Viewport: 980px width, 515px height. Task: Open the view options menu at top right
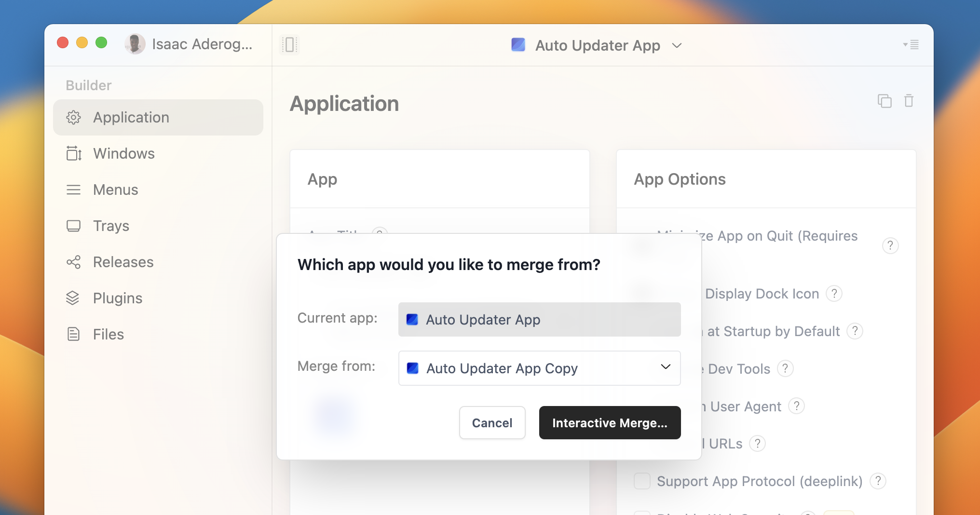911,45
